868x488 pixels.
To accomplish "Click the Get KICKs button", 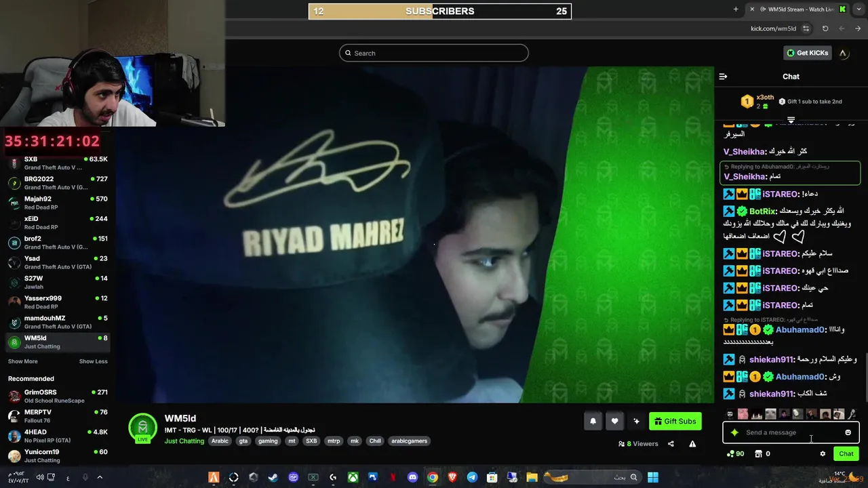I will click(x=807, y=53).
